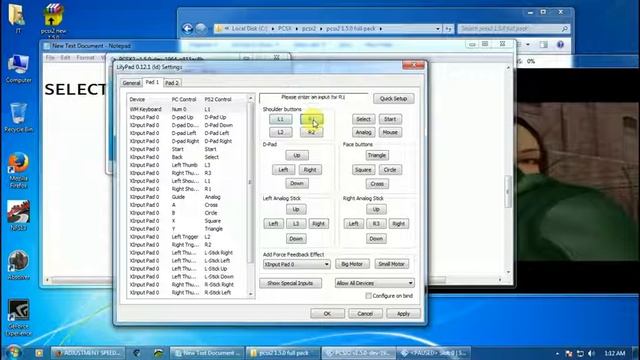640x360 pixels.
Task: Click the PC Control column header
Action: [184, 99]
